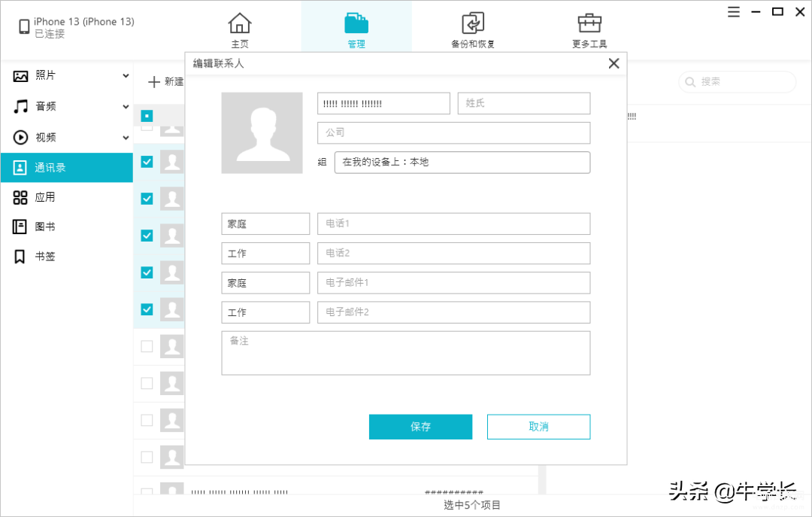Select 通讯录 in the sidebar
This screenshot has width=812, height=517.
click(66, 167)
